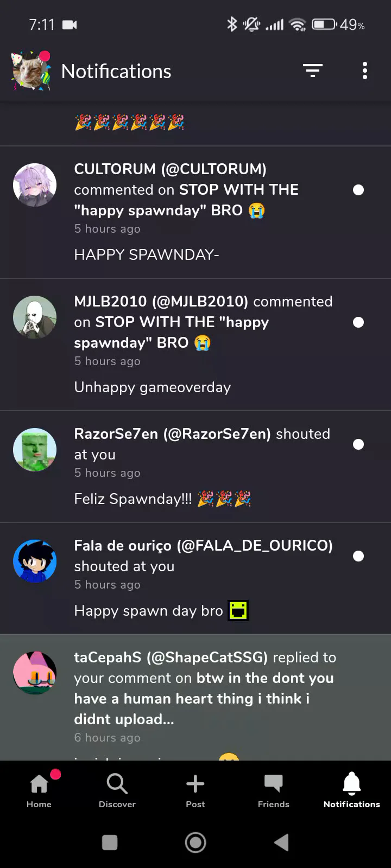The image size is (391, 868).
Task: Tap Android back navigation triangle
Action: (x=281, y=843)
